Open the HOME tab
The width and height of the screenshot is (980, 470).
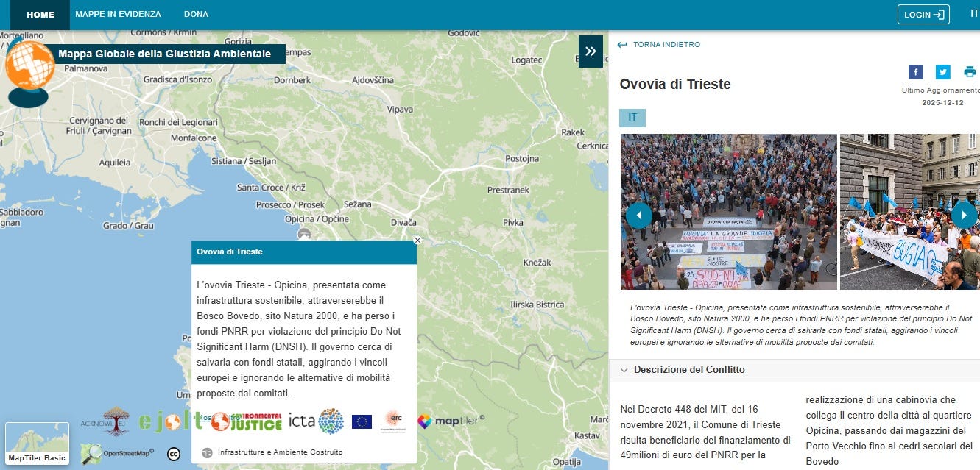[40, 15]
